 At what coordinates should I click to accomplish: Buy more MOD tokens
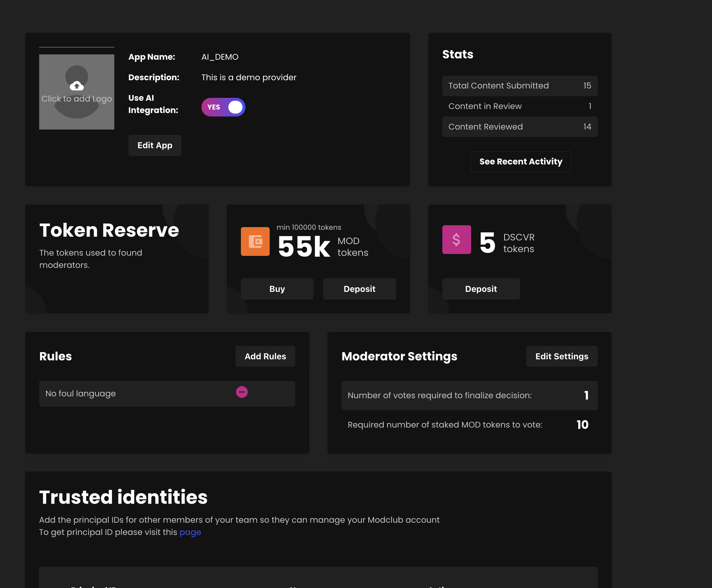(x=277, y=289)
